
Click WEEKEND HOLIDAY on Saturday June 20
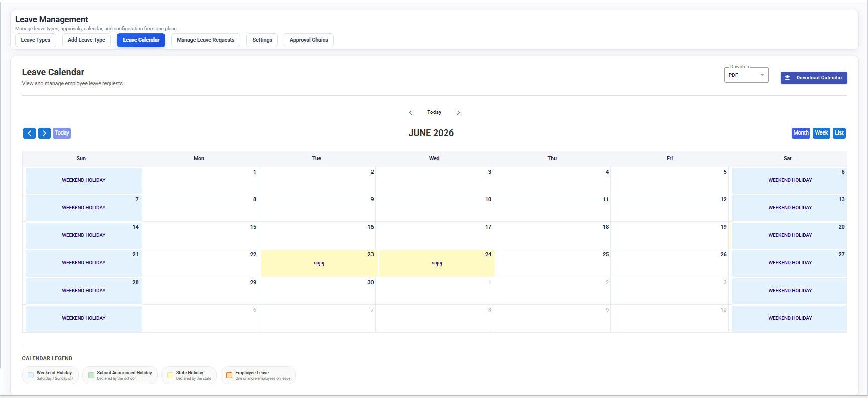(x=790, y=235)
